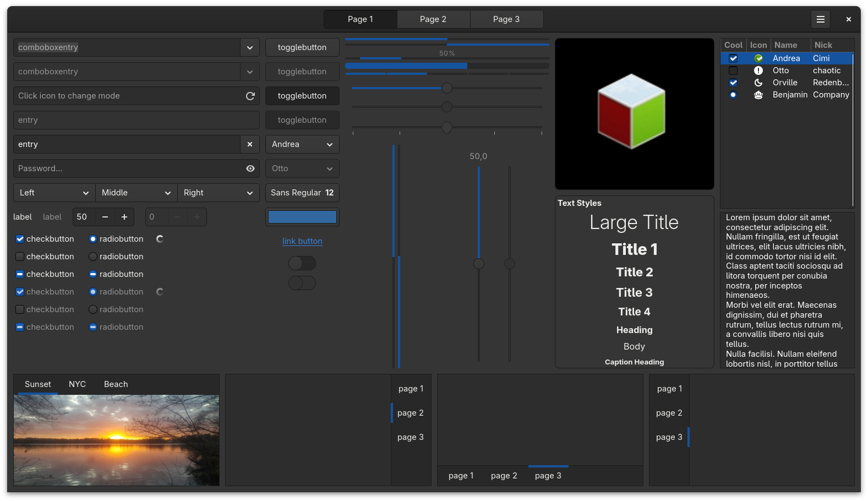Click the moon icon in Orville row

coord(758,83)
